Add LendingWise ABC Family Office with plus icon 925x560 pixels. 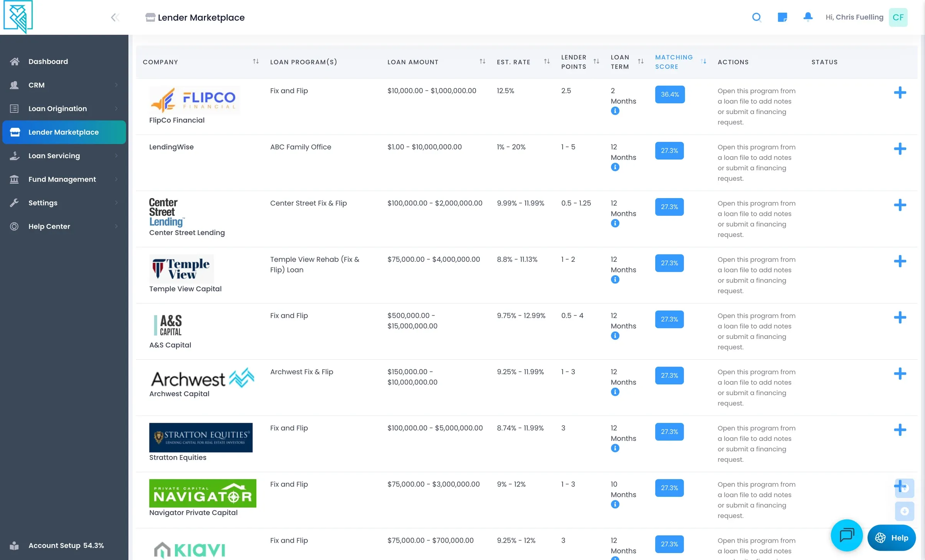click(x=900, y=149)
